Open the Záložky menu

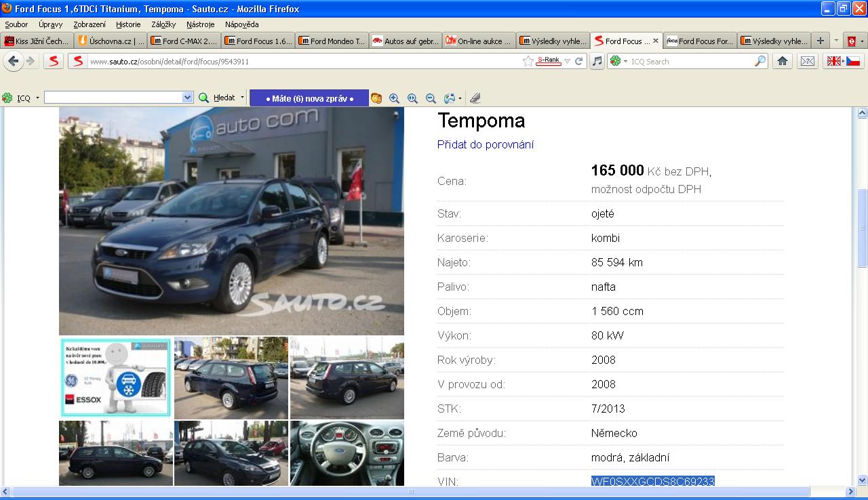163,24
